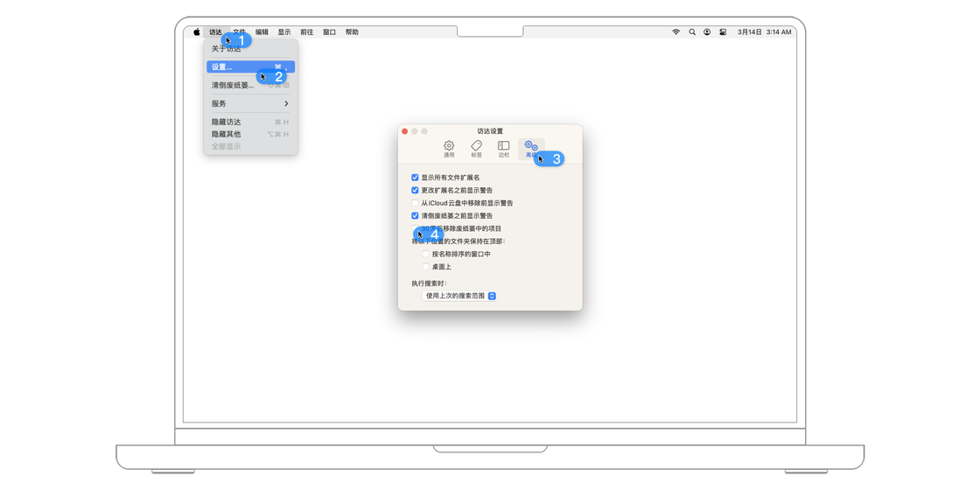Image resolution: width=980 pixels, height=490 pixels.
Task: Open the Apple logo menu
Action: pyautogui.click(x=196, y=31)
